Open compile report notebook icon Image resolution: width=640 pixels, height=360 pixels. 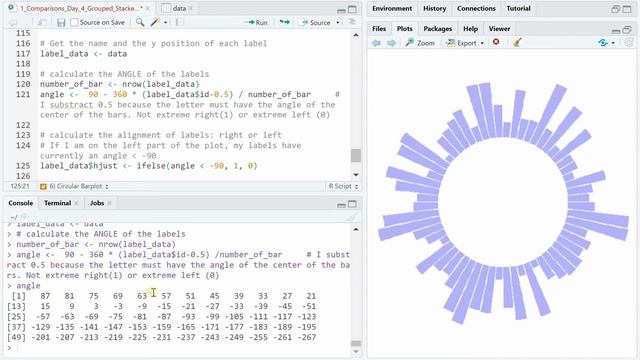(179, 22)
